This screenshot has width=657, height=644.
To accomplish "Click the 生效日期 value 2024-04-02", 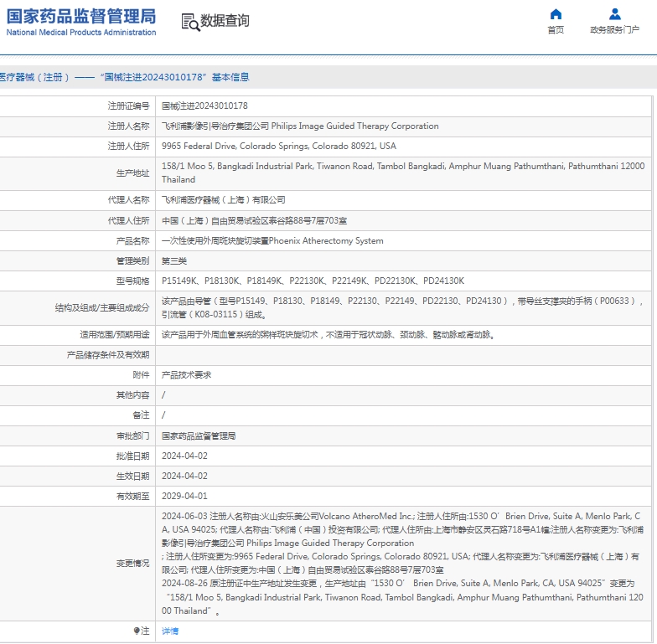I will tap(184, 476).
